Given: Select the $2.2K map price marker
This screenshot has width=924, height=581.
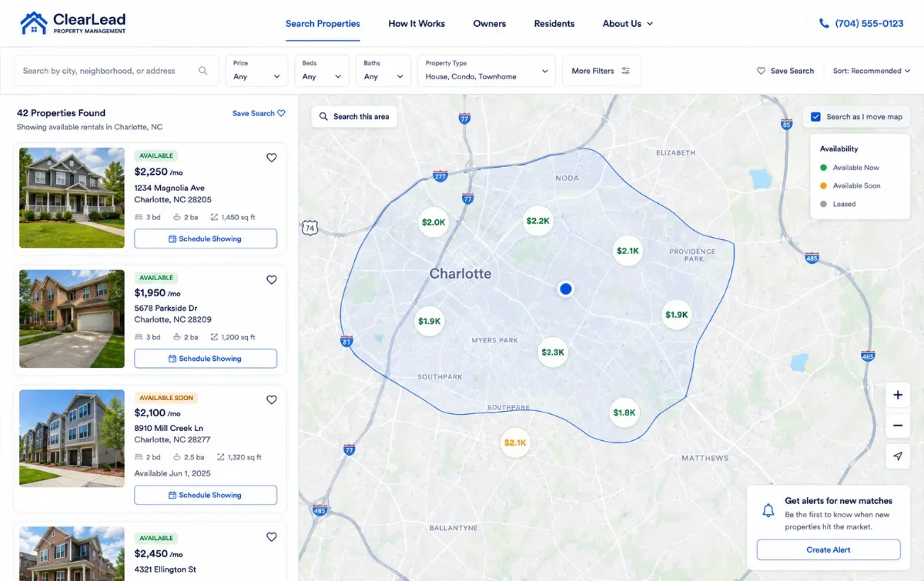Looking at the screenshot, I should pyautogui.click(x=537, y=221).
